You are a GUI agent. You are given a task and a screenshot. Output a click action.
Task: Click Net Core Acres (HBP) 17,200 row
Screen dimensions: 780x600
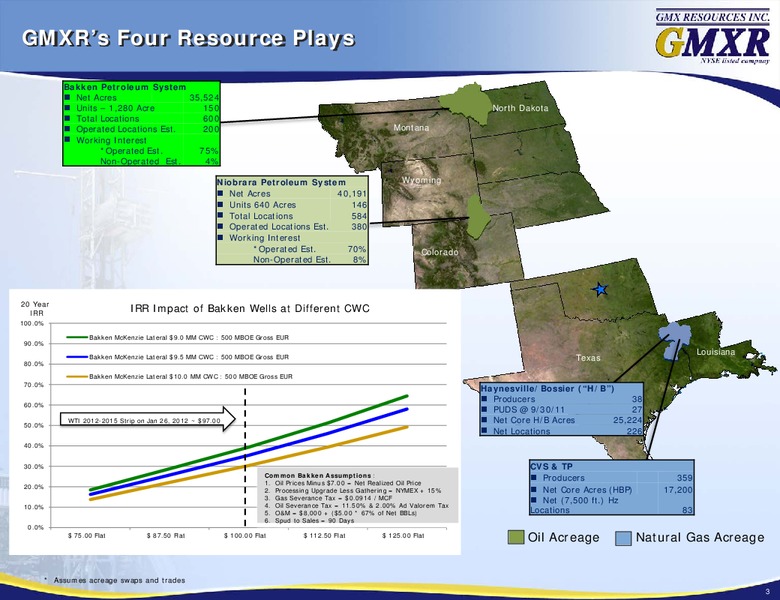point(612,490)
